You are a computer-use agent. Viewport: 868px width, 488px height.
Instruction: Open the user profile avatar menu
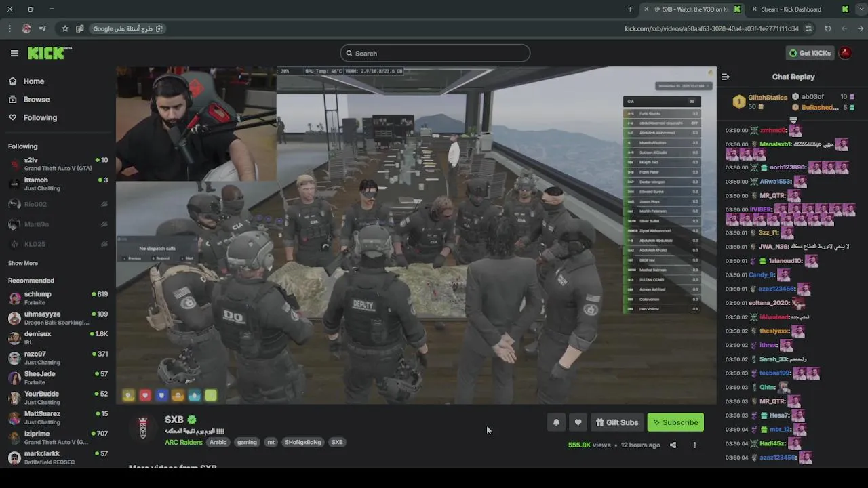coord(845,53)
